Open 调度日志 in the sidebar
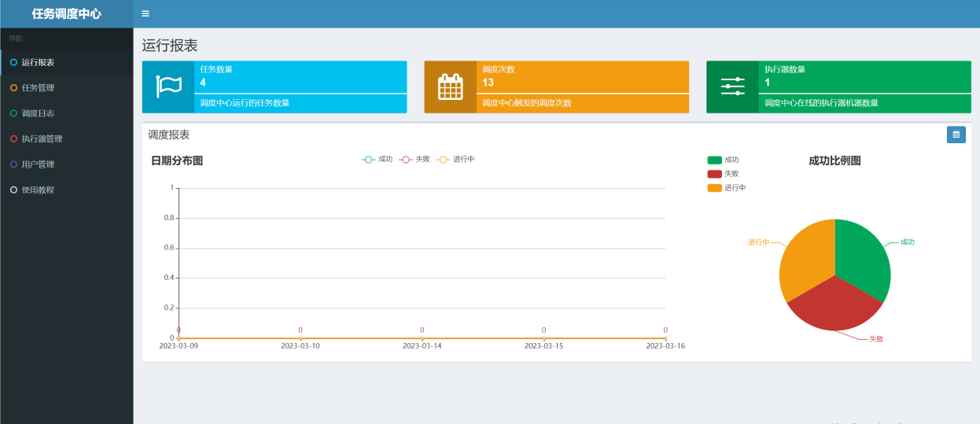The width and height of the screenshot is (980, 424). point(67,113)
